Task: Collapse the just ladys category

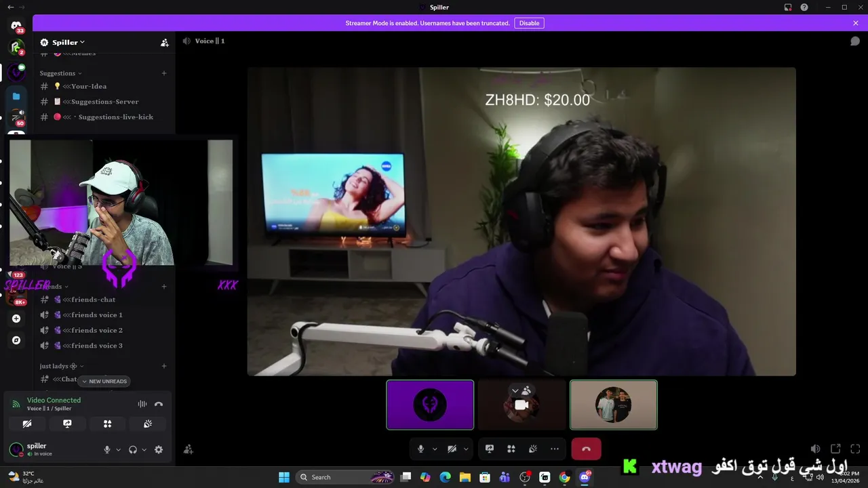Action: tap(62, 366)
